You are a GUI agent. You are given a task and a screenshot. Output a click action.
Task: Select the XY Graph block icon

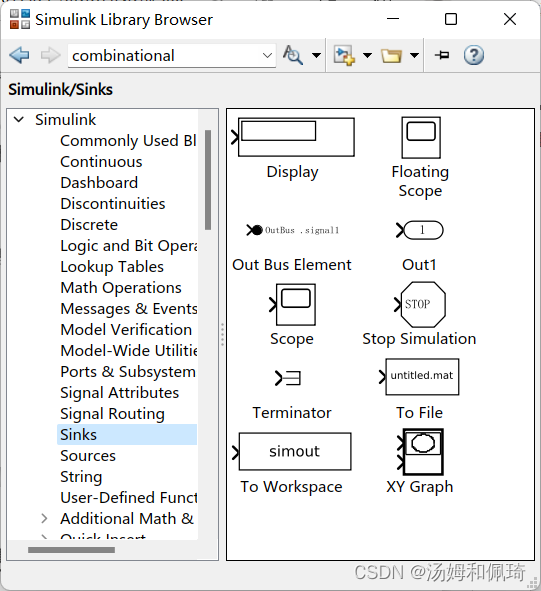click(420, 452)
